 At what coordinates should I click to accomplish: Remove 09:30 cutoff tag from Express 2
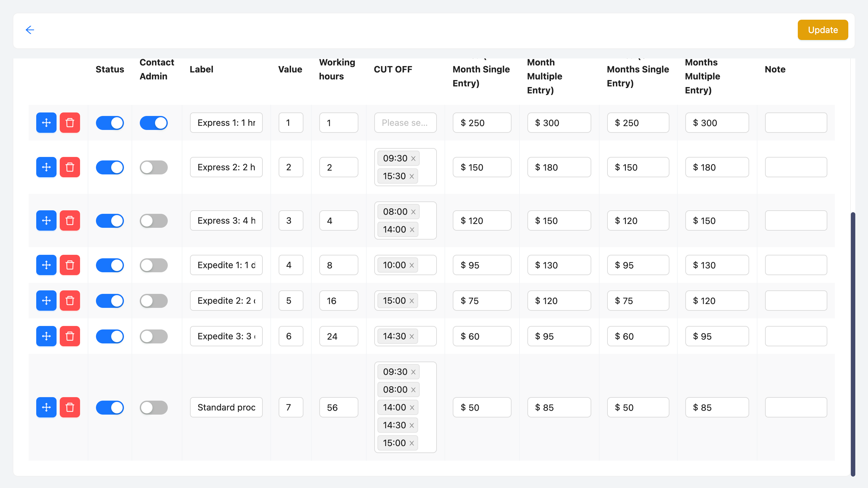pyautogui.click(x=413, y=159)
